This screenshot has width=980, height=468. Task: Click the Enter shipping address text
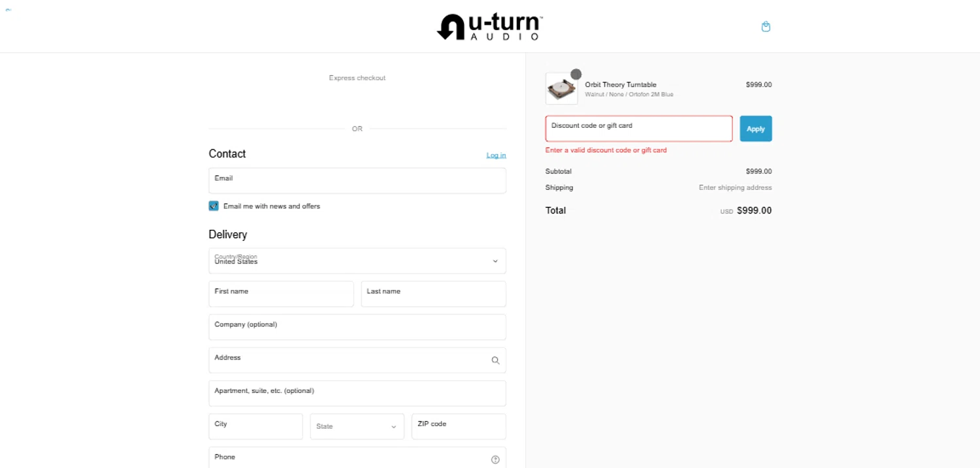pyautogui.click(x=736, y=187)
